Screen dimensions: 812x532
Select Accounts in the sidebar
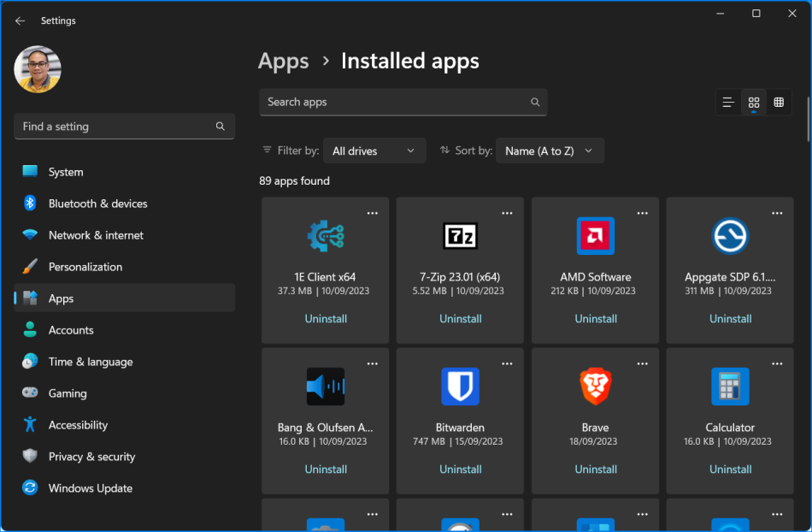tap(71, 329)
